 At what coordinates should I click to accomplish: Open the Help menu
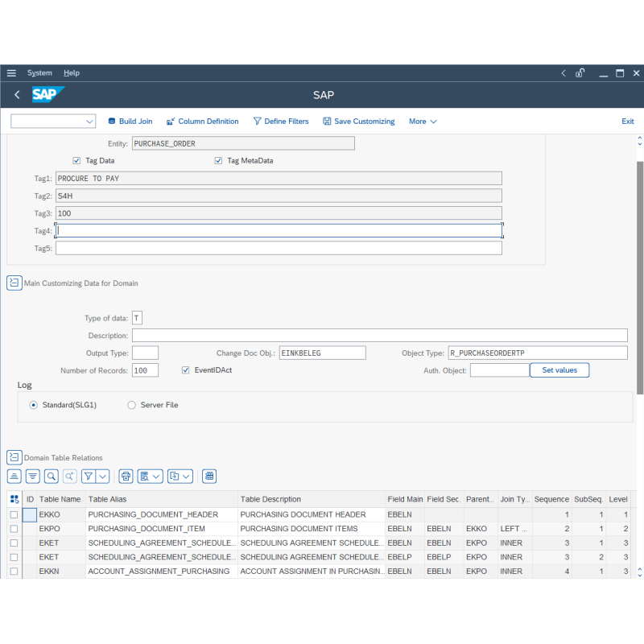pos(72,73)
